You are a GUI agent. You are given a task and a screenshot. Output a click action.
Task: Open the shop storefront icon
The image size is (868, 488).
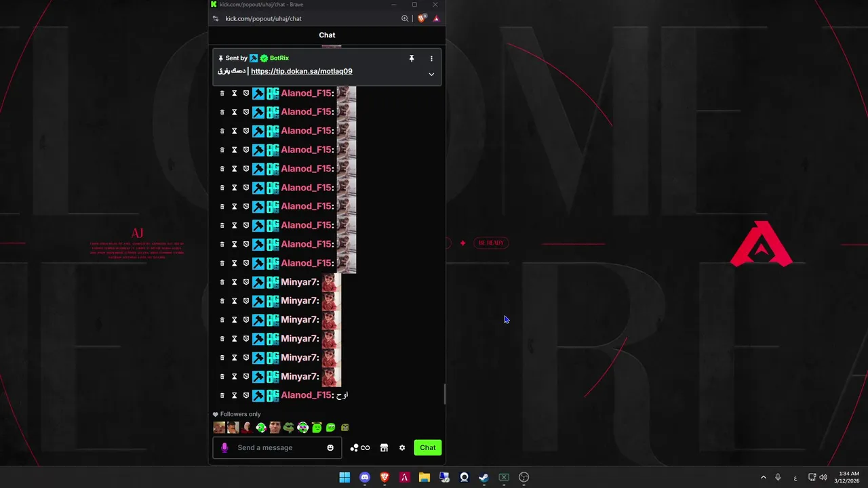pos(384,447)
